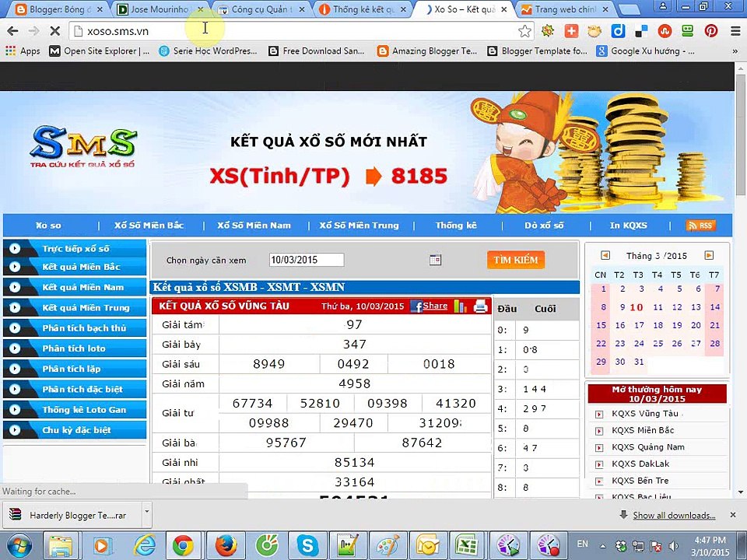Open Xổ Số Miền Nam menu

[x=254, y=226]
